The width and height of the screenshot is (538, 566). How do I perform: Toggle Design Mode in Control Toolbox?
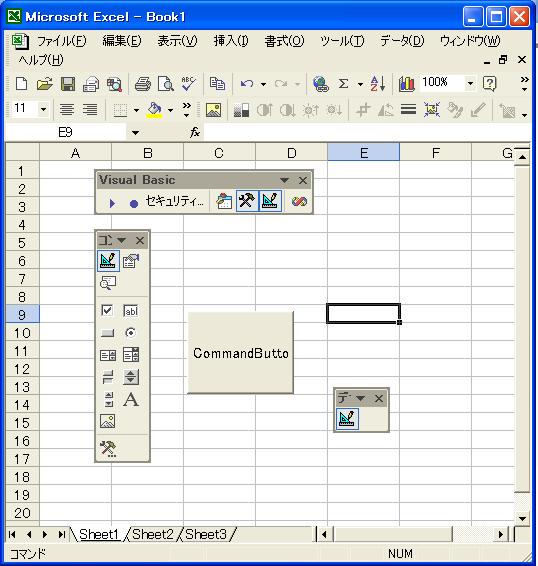pyautogui.click(x=108, y=261)
